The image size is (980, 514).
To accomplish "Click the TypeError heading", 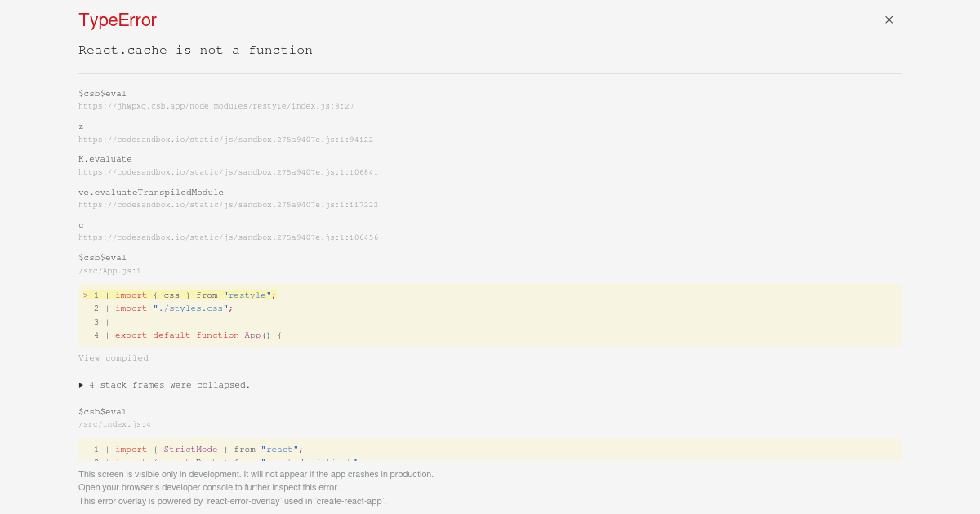I will [117, 20].
